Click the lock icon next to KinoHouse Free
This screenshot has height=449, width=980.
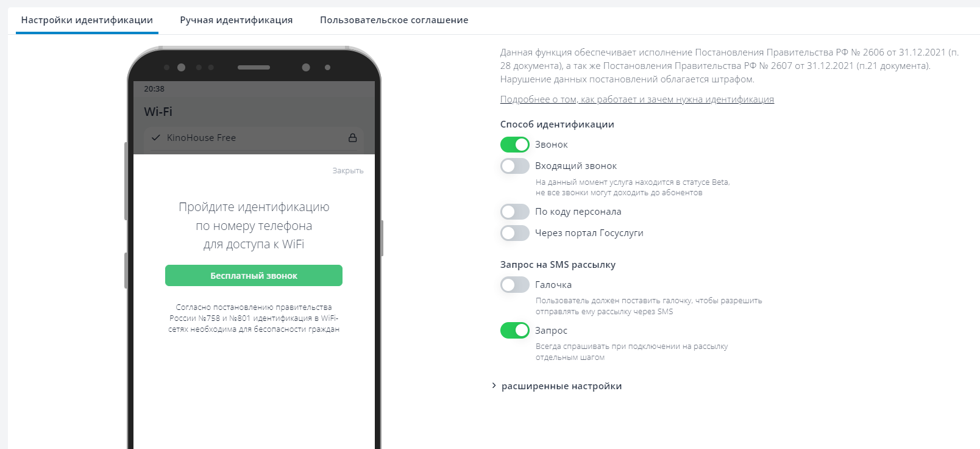coord(352,138)
